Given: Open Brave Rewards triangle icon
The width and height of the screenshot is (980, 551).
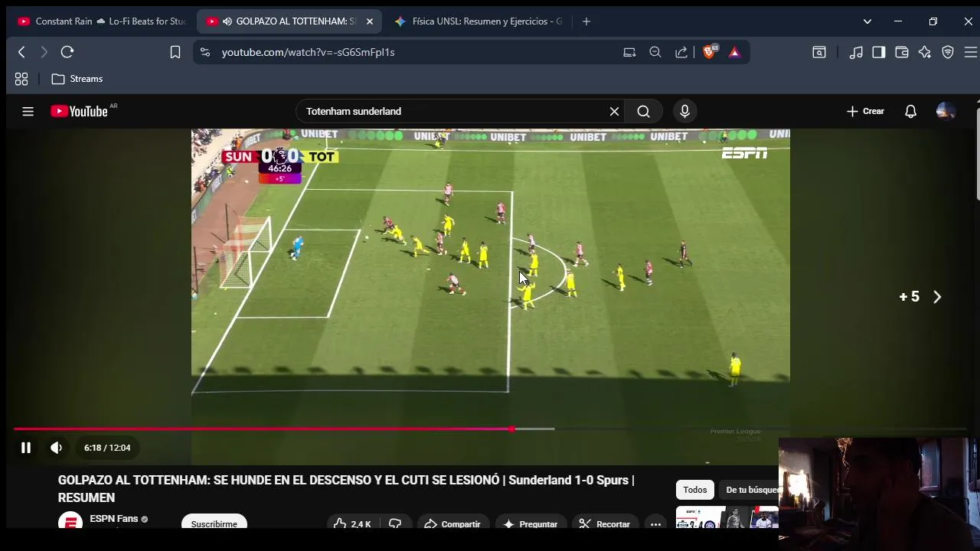Looking at the screenshot, I should [x=734, y=52].
